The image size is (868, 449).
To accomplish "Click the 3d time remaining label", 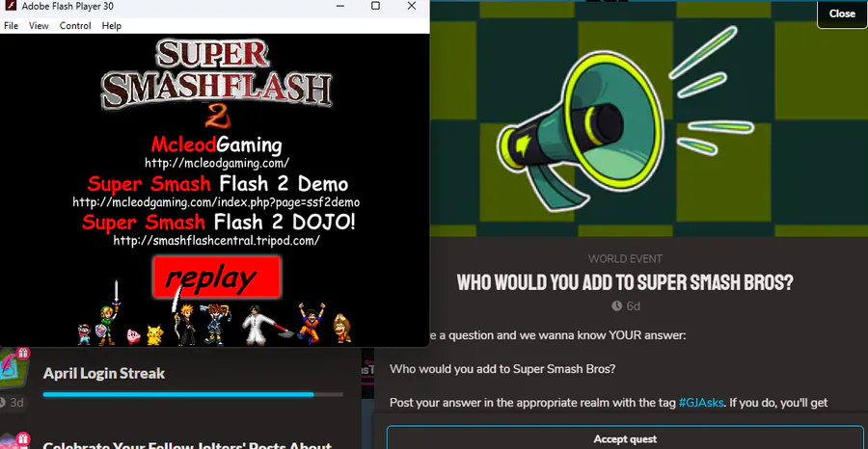I will coord(16,403).
